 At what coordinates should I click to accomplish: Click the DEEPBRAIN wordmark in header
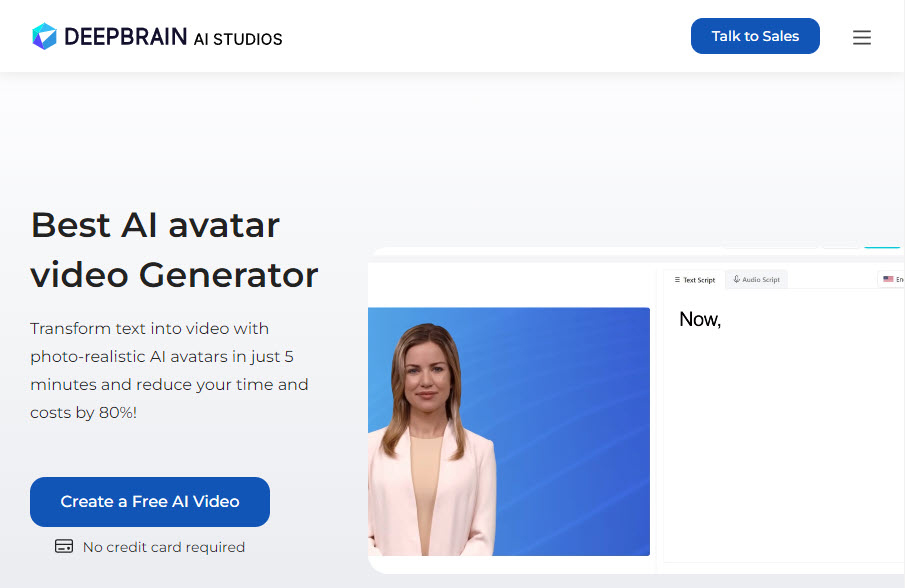[x=125, y=37]
